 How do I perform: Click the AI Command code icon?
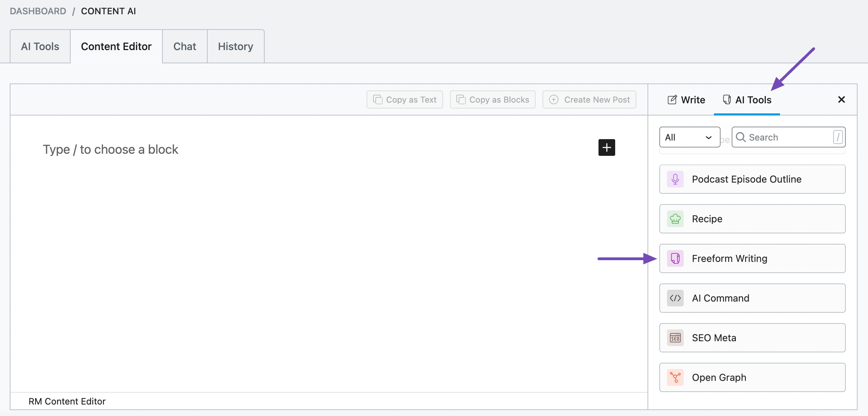pos(675,298)
